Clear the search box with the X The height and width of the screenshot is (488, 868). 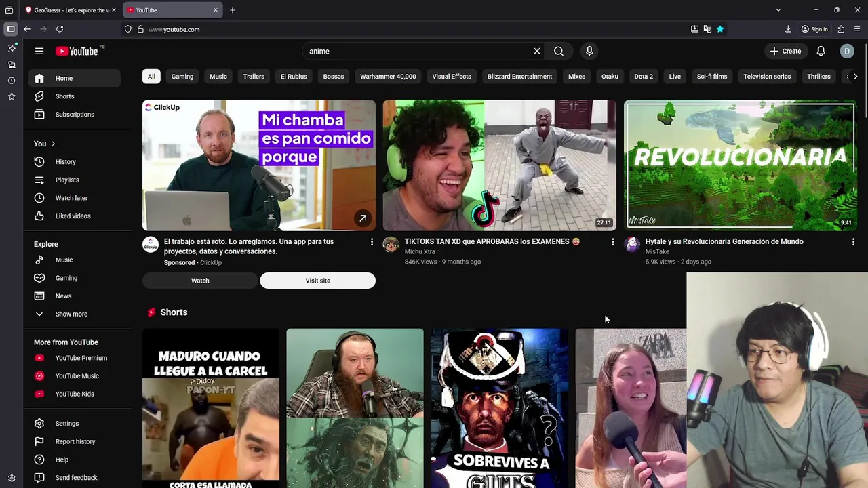[537, 51]
